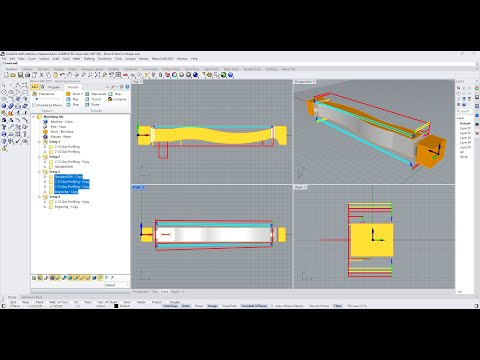
Task: Click the black layer color swatch in status bar
Action: [116, 306]
